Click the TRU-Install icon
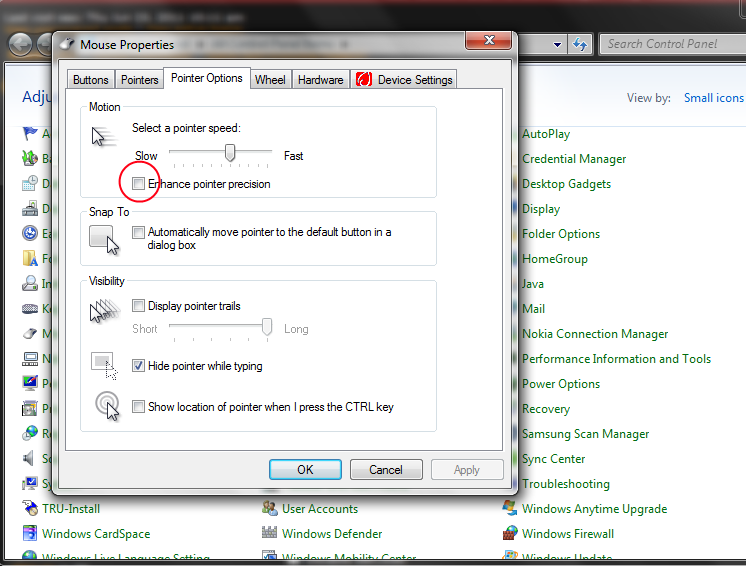746x566 pixels. pos(30,509)
